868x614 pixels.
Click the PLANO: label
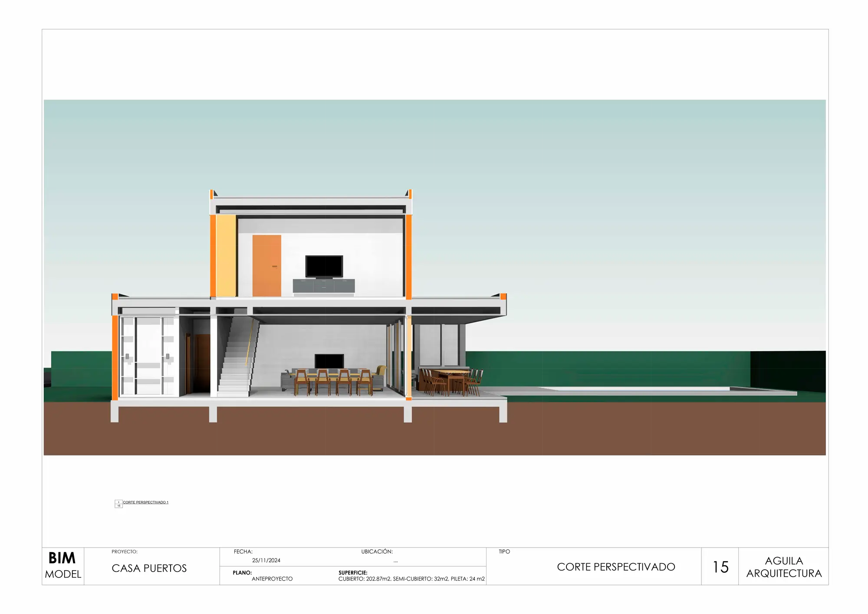point(242,573)
